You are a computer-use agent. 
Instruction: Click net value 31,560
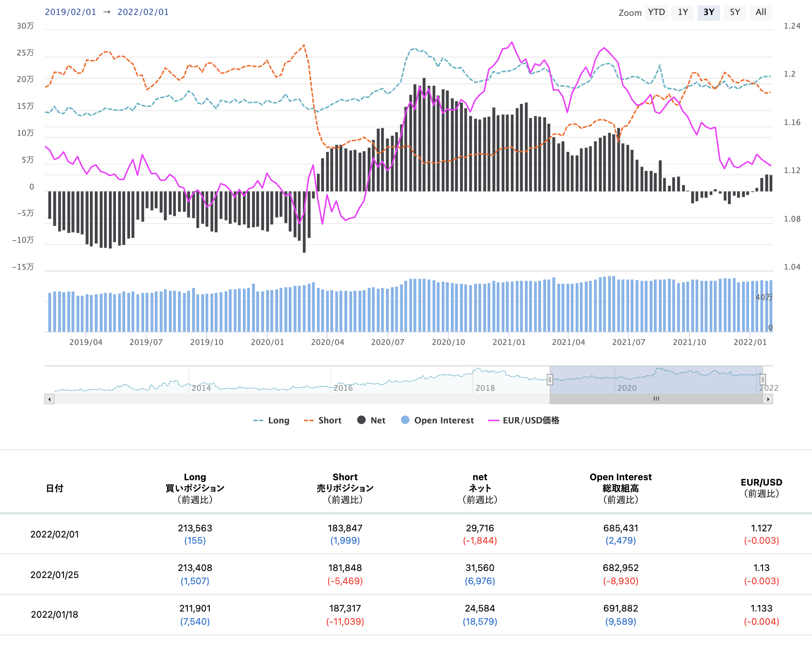point(480,568)
